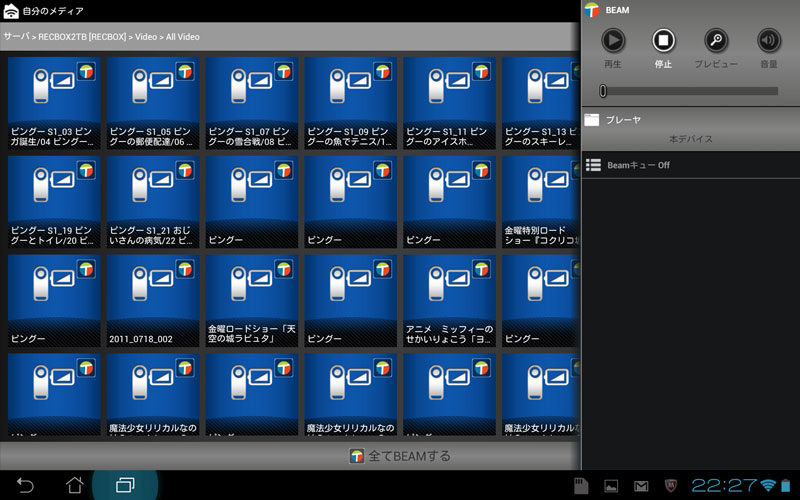Tap the 全てBEAMする button

(400, 456)
